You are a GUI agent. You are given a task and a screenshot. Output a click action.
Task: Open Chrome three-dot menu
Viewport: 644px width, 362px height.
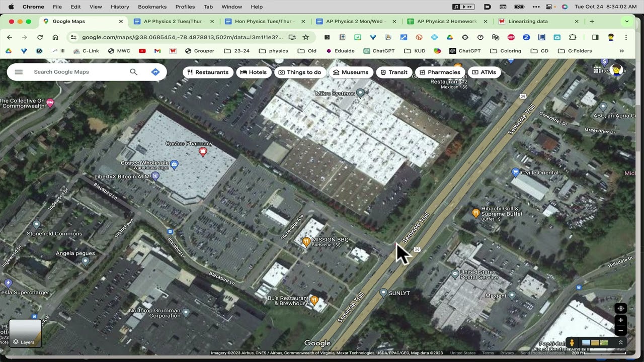[626, 37]
